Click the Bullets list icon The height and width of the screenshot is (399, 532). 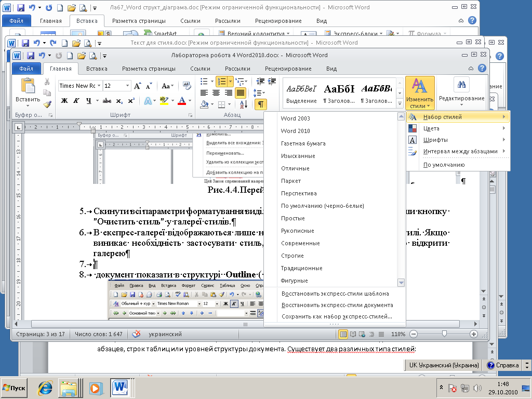(x=204, y=82)
